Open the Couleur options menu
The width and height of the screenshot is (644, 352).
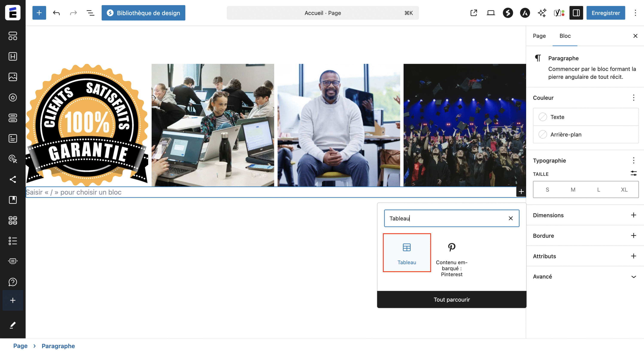pyautogui.click(x=633, y=98)
